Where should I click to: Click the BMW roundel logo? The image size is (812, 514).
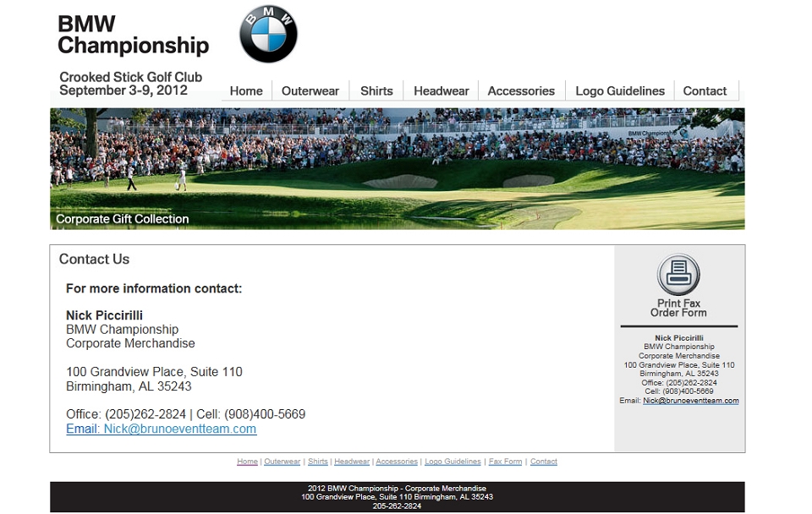[268, 34]
